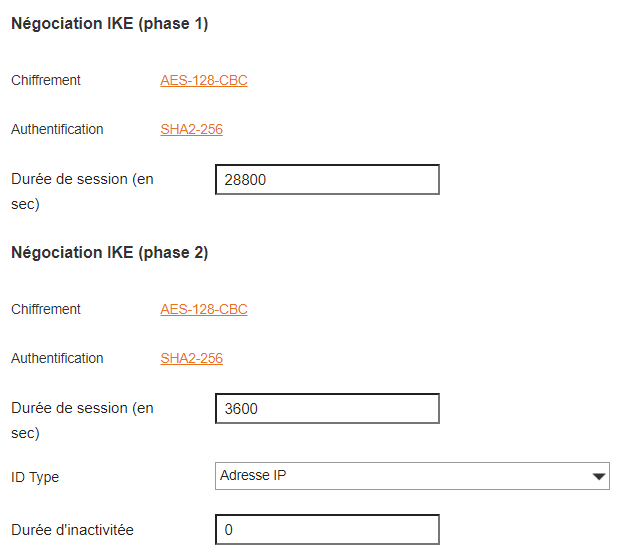The height and width of the screenshot is (560, 632).
Task: Open phase 1 Chiffrement AES-128-CBC link
Action: click(204, 81)
